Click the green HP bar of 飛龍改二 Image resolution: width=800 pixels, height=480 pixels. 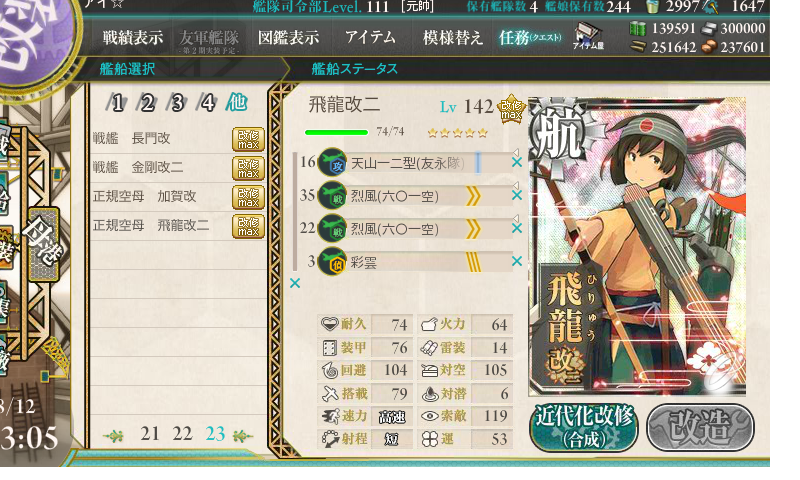click(336, 133)
